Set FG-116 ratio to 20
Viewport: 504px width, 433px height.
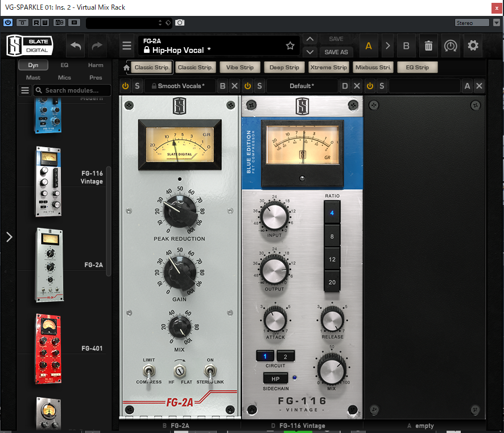coord(332,282)
